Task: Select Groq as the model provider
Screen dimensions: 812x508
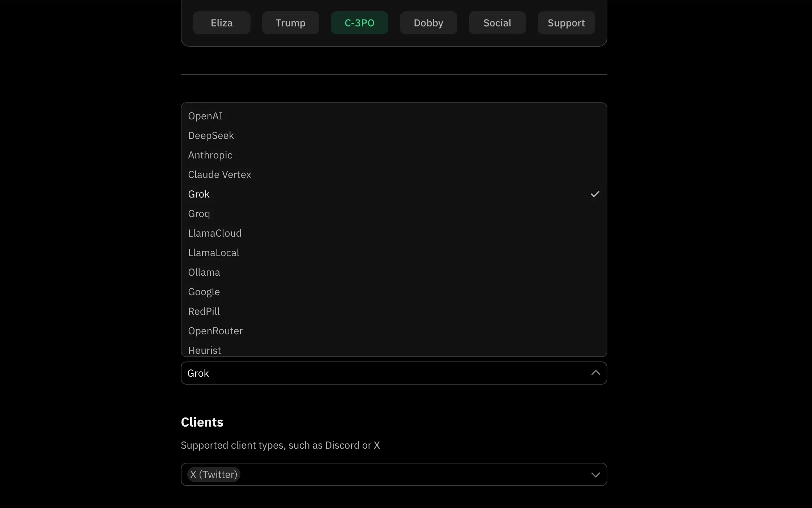Action: coord(199,213)
